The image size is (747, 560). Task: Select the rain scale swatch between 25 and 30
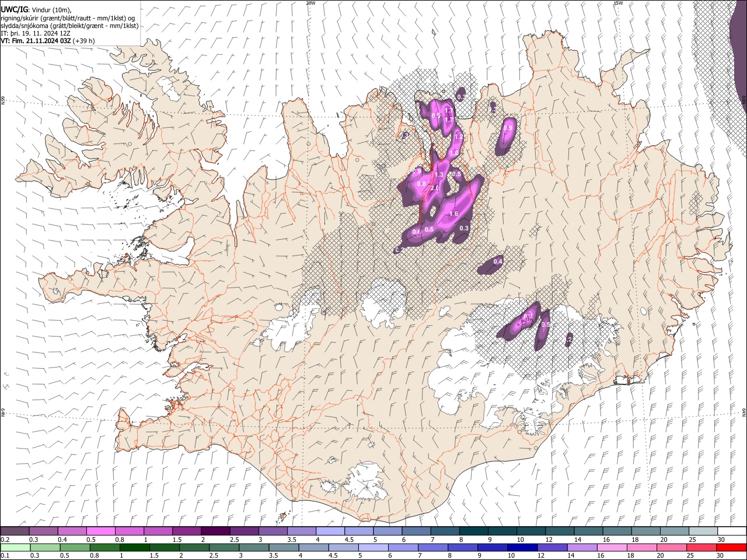[x=701, y=547]
